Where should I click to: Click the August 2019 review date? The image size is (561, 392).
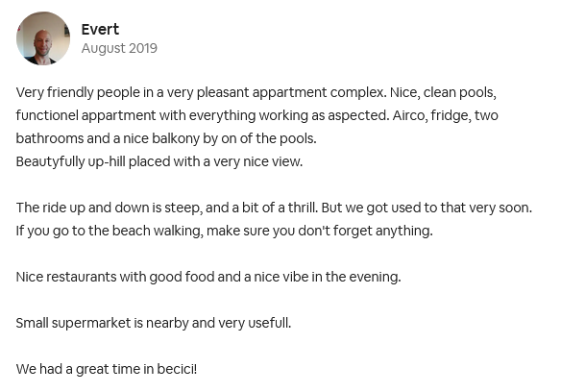[119, 48]
